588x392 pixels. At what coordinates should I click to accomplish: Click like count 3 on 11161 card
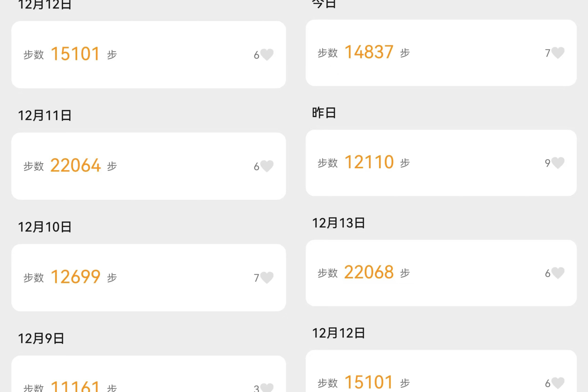click(x=256, y=388)
